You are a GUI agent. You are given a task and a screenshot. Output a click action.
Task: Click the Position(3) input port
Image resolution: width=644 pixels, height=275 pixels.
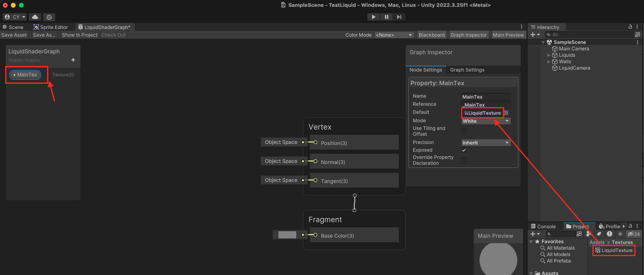[315, 143]
